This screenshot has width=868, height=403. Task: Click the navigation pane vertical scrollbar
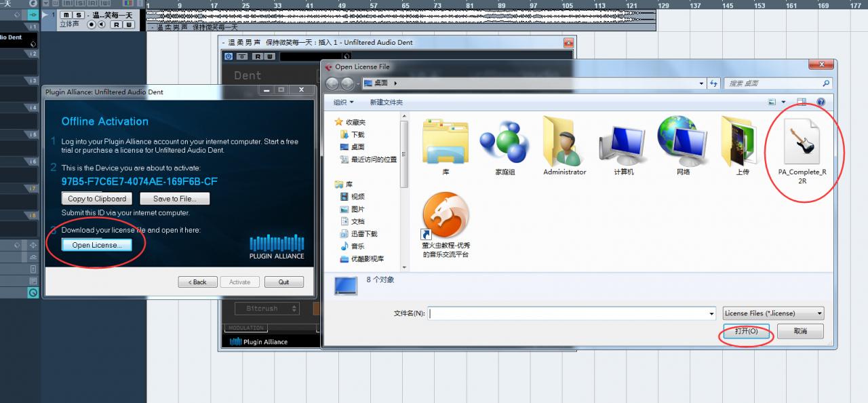click(405, 193)
